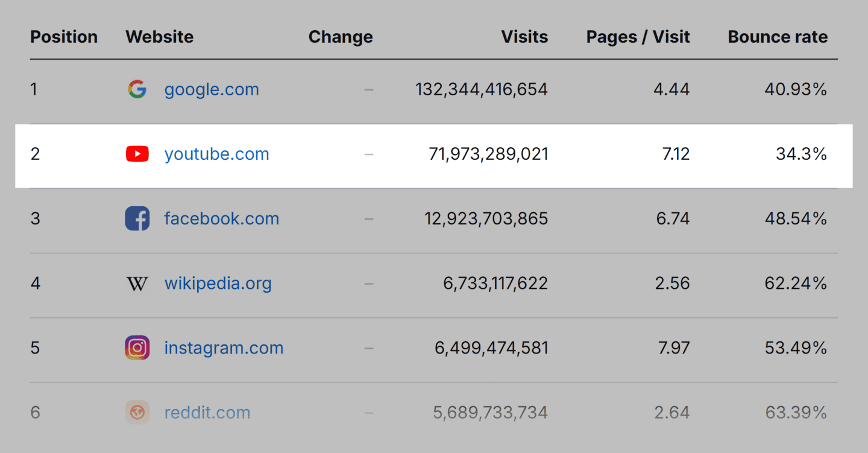
Task: Sort by Bounce rate column header
Action: tap(778, 37)
